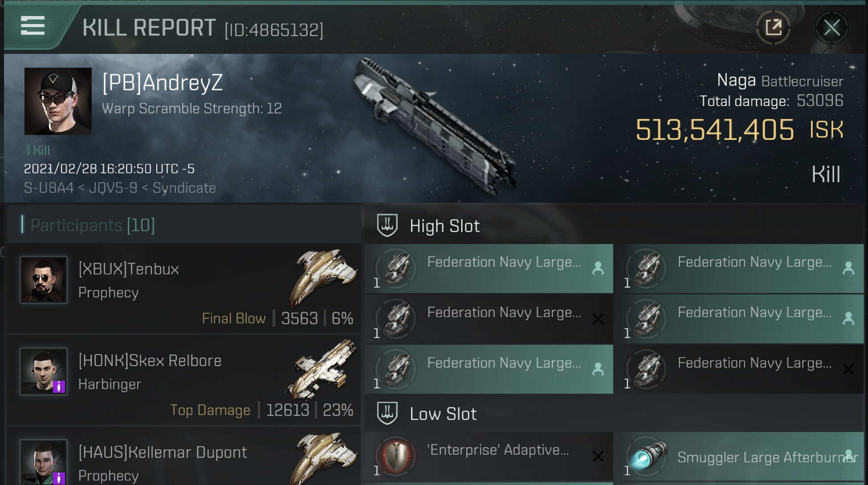
Task: Open [HAUS]Kellemar Dupont participant entry
Action: click(x=163, y=452)
